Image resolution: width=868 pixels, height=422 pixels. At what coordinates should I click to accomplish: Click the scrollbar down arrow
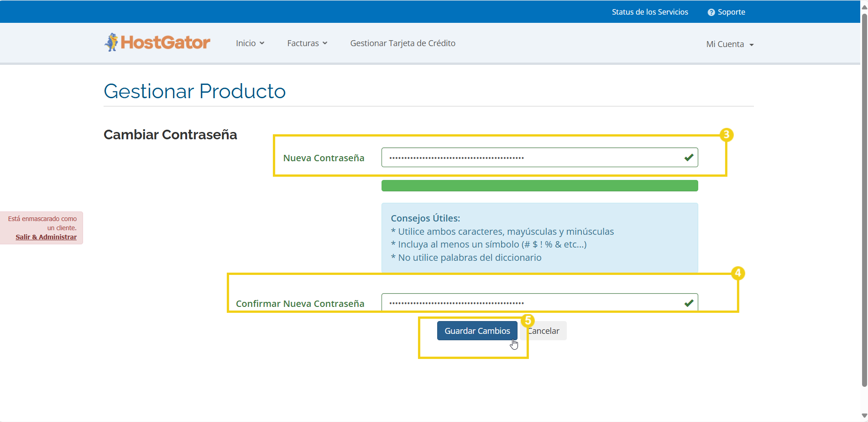tap(864, 416)
